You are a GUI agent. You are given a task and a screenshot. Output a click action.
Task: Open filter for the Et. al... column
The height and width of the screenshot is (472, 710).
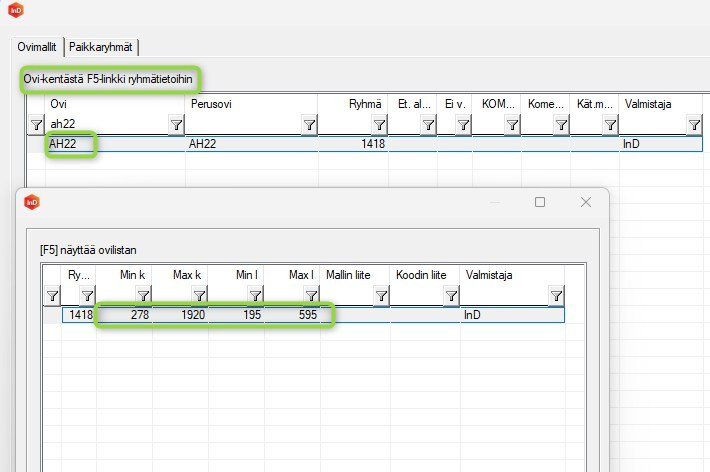pos(428,125)
